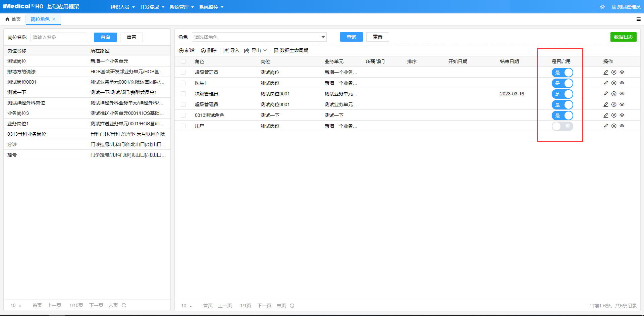Edit the 次级管理员 row with pencil icon
Viewport: 644px width, 316px height.
[x=606, y=94]
